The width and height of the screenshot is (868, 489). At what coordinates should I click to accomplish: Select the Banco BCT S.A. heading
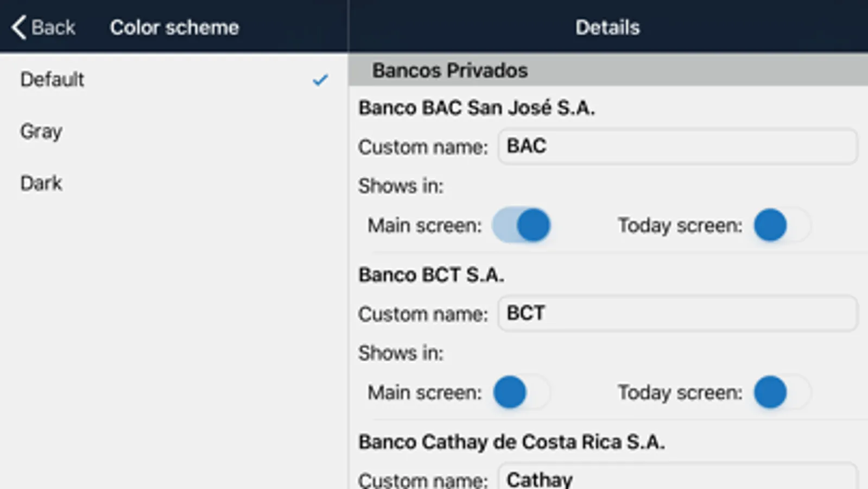click(431, 275)
